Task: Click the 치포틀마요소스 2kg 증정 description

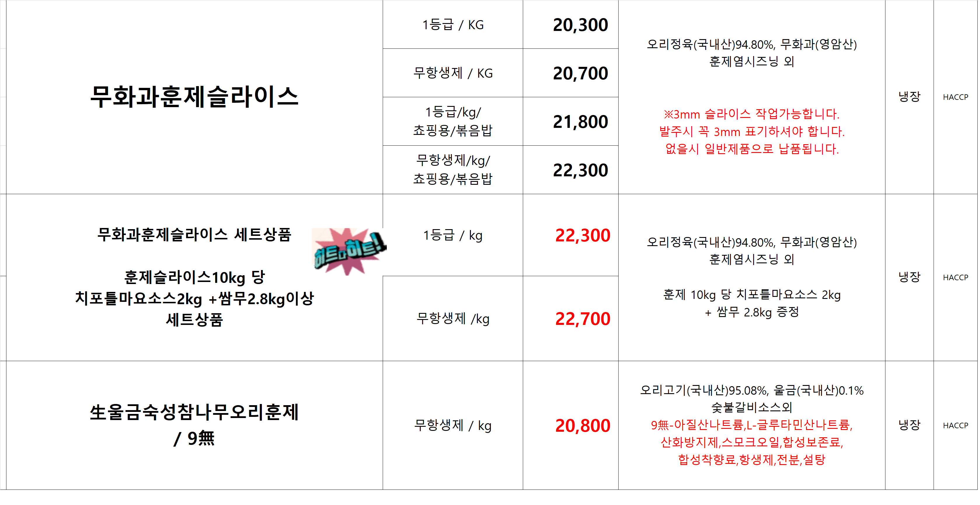Action: [x=752, y=304]
